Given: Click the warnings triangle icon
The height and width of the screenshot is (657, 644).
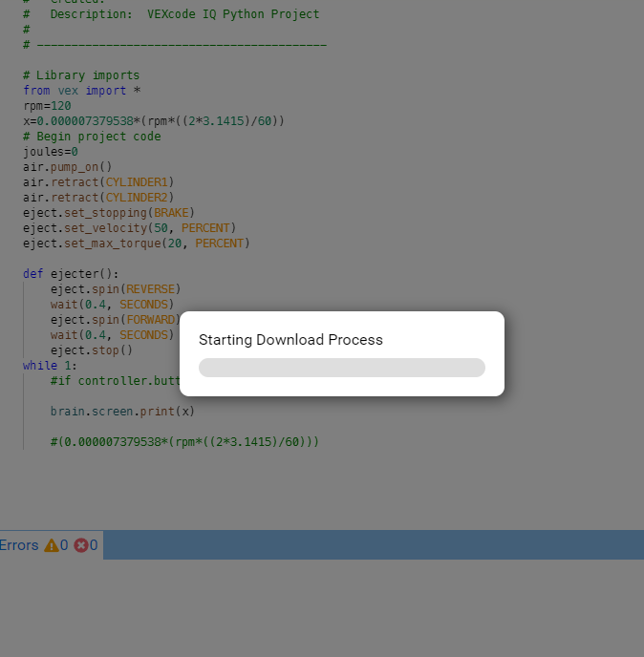Looking at the screenshot, I should (52, 545).
